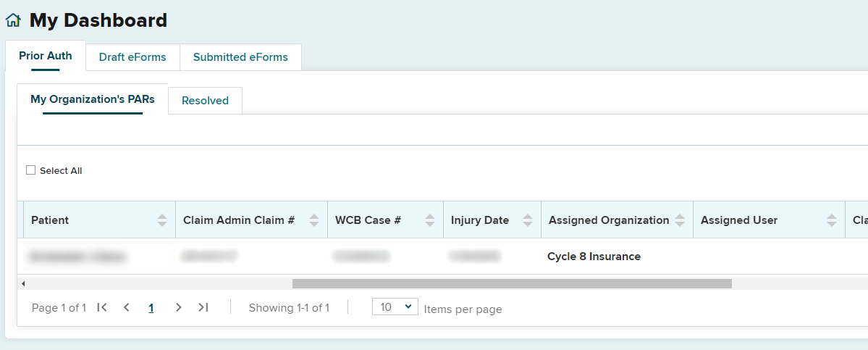Image resolution: width=868 pixels, height=350 pixels.
Task: Sort by WCB Case # arrows
Action: pyautogui.click(x=430, y=220)
